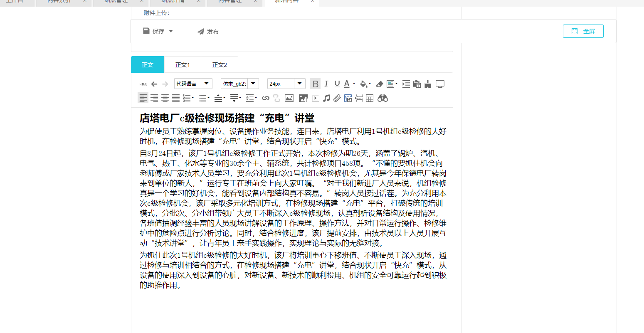Toggle underline formatting
The width and height of the screenshot is (644, 333).
[x=337, y=84]
